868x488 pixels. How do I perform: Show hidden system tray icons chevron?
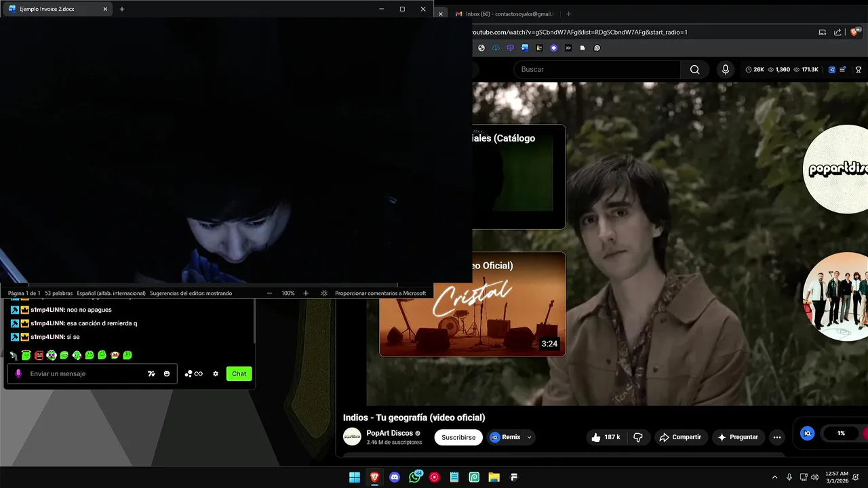click(x=775, y=477)
